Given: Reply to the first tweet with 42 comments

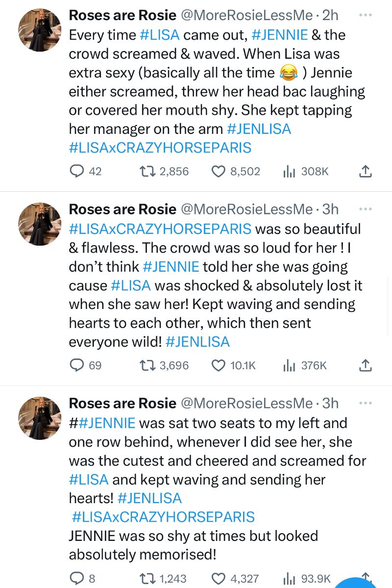Looking at the screenshot, I should [77, 171].
